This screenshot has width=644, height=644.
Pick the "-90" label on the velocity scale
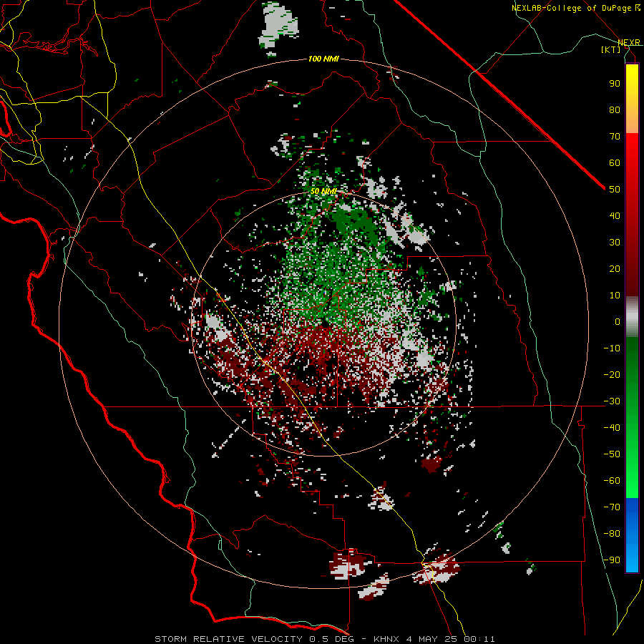[x=612, y=560]
